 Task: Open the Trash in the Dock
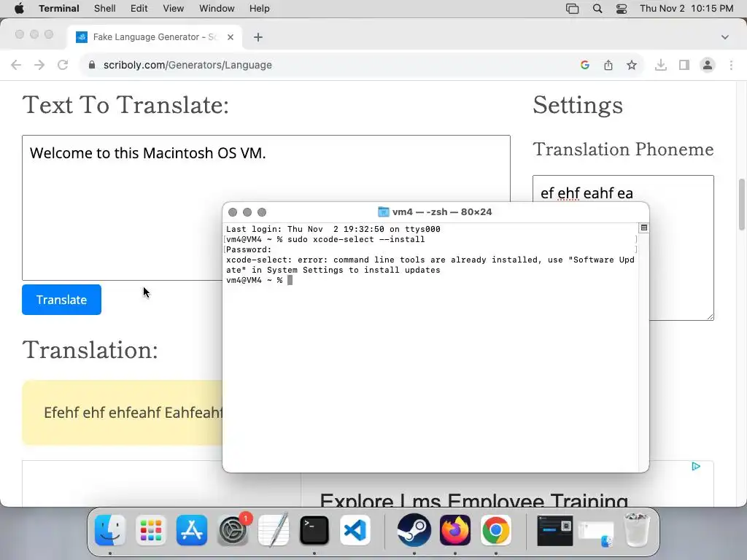click(x=637, y=530)
